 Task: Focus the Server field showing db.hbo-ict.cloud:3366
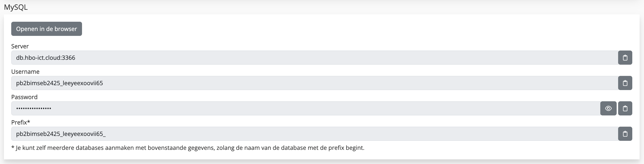coord(315,58)
